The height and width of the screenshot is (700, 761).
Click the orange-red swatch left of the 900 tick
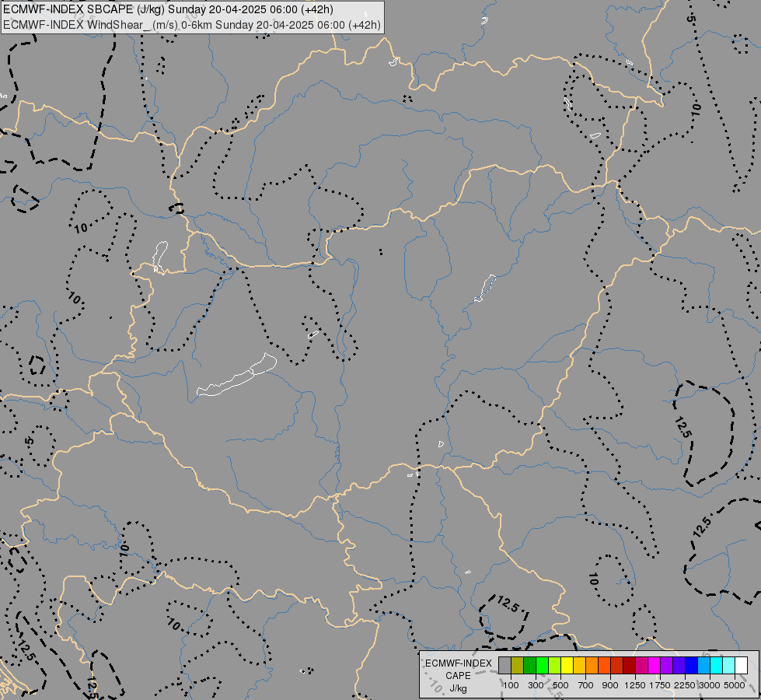point(605,665)
